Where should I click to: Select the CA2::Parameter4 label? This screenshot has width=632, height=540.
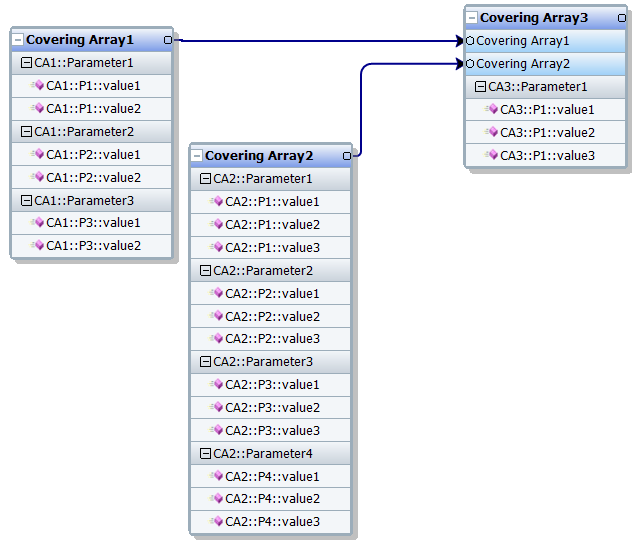(x=263, y=454)
